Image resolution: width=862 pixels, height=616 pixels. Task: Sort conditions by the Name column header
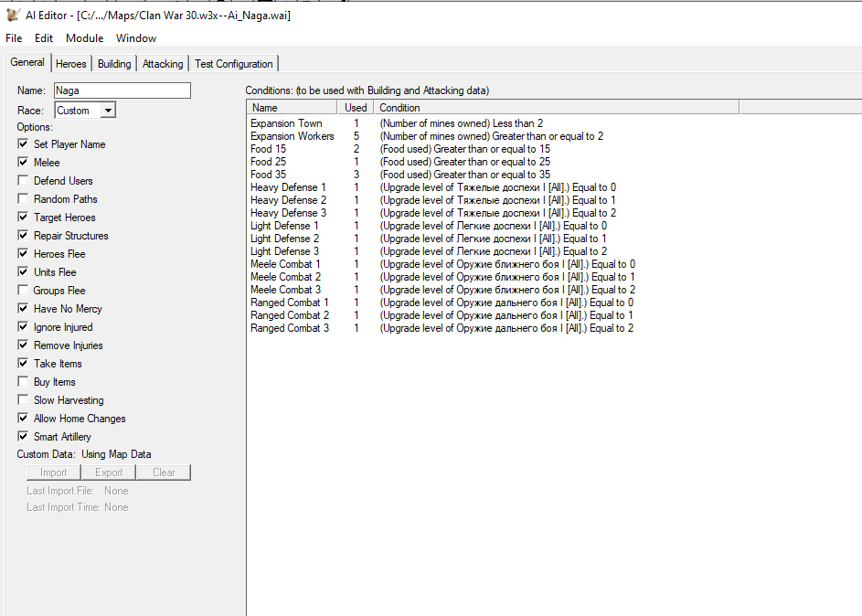click(292, 108)
